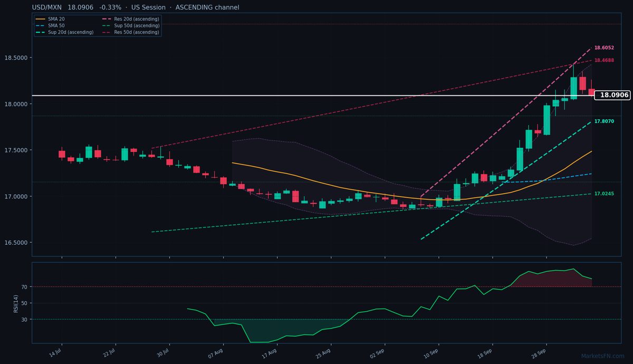Click the boxed current price label 18.0906
The height and width of the screenshot is (364, 633).
[612, 95]
